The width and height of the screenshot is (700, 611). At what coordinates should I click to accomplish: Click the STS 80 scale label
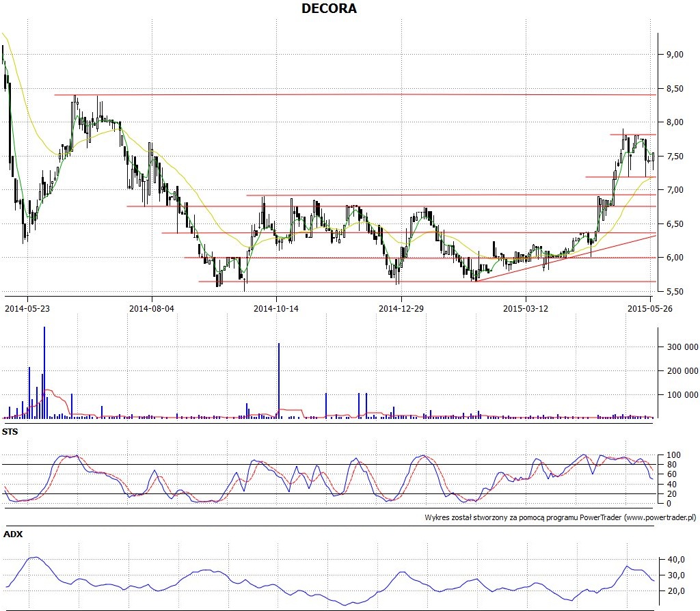[x=671, y=465]
